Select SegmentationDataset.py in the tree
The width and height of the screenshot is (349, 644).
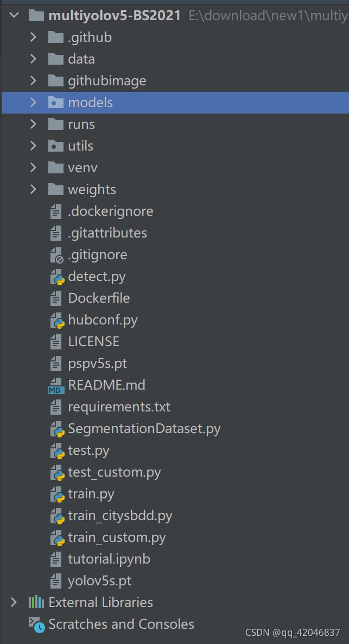[x=144, y=429]
